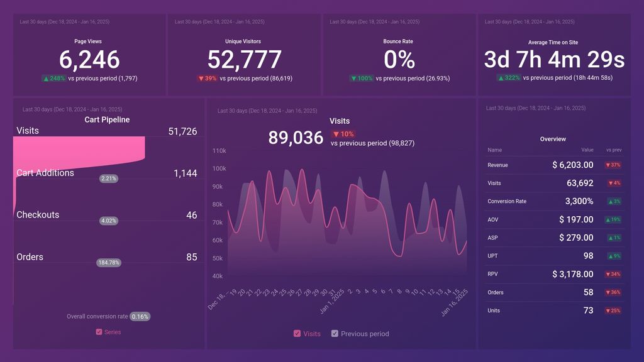Click the Cart Additions count 1,144
Screen dimensions: 644x362
(x=186, y=173)
